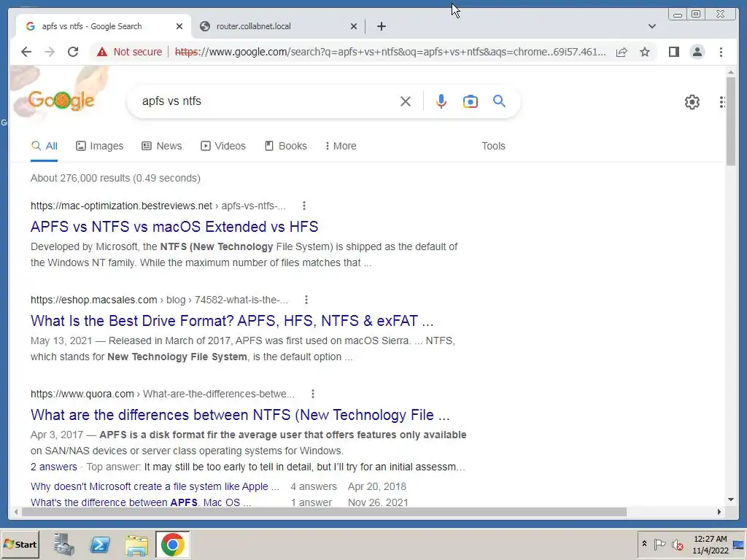This screenshot has width=747, height=560.
Task: Open options dots for quora.com result
Action: (312, 394)
